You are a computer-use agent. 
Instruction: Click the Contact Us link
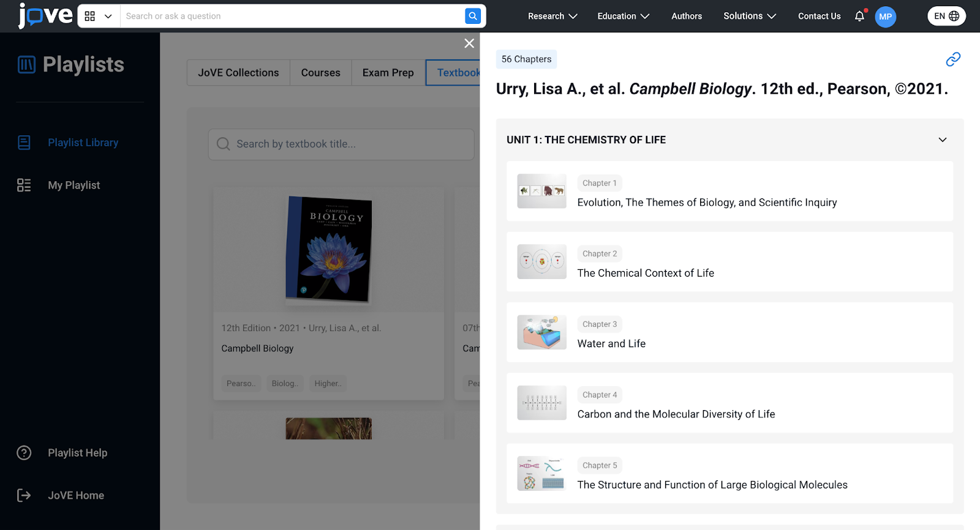819,17
